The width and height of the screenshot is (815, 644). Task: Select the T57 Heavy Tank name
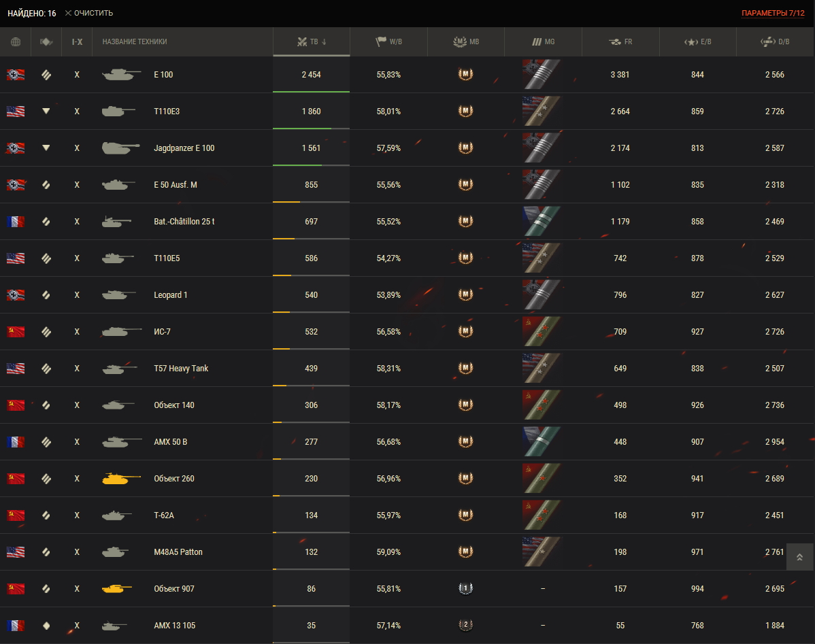point(181,369)
